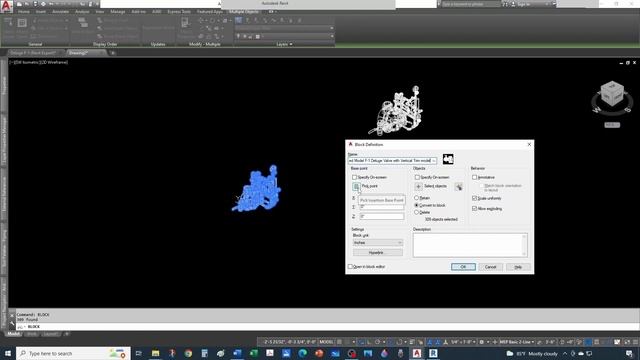Click the Description scrollbar in the dialog
Screen dimensions: 640x360
tap(524, 245)
